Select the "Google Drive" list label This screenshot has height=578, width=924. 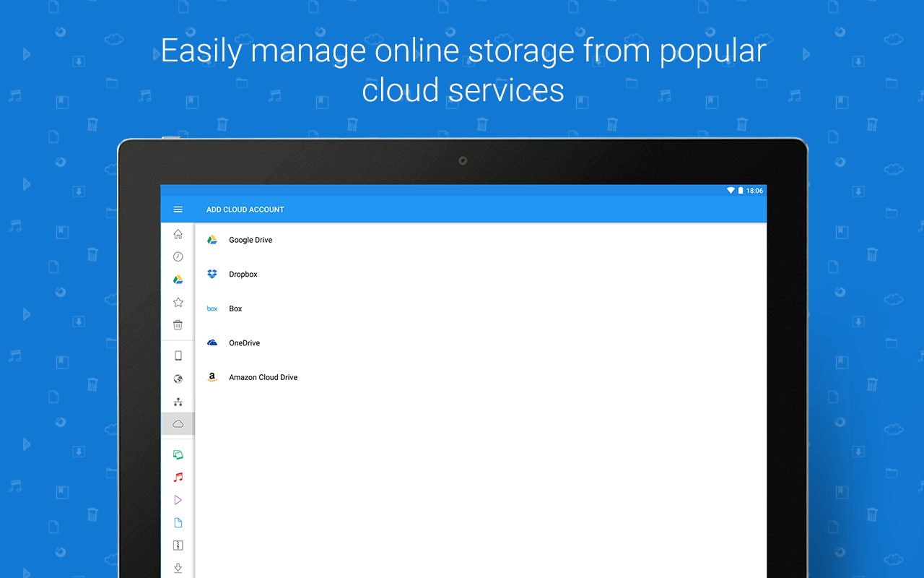[250, 240]
